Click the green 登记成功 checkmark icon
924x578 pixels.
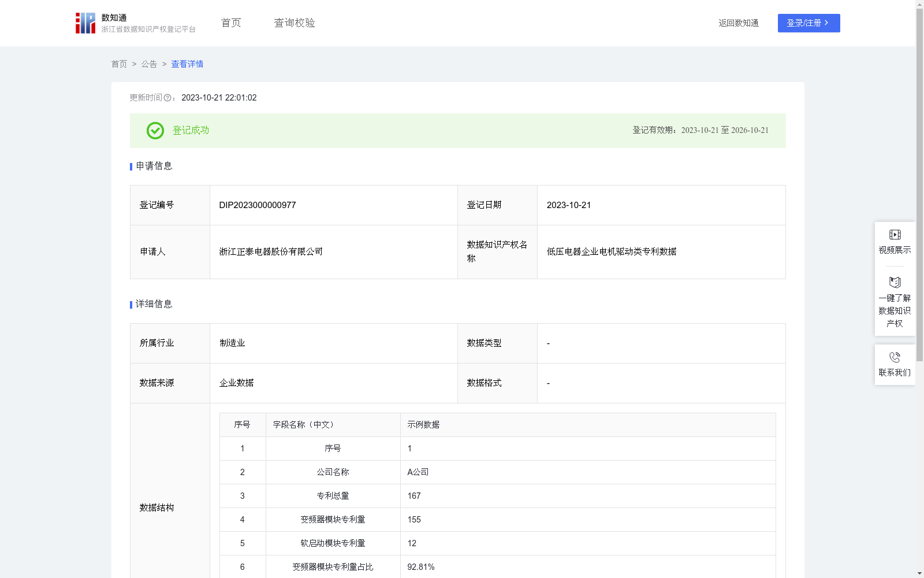point(155,131)
